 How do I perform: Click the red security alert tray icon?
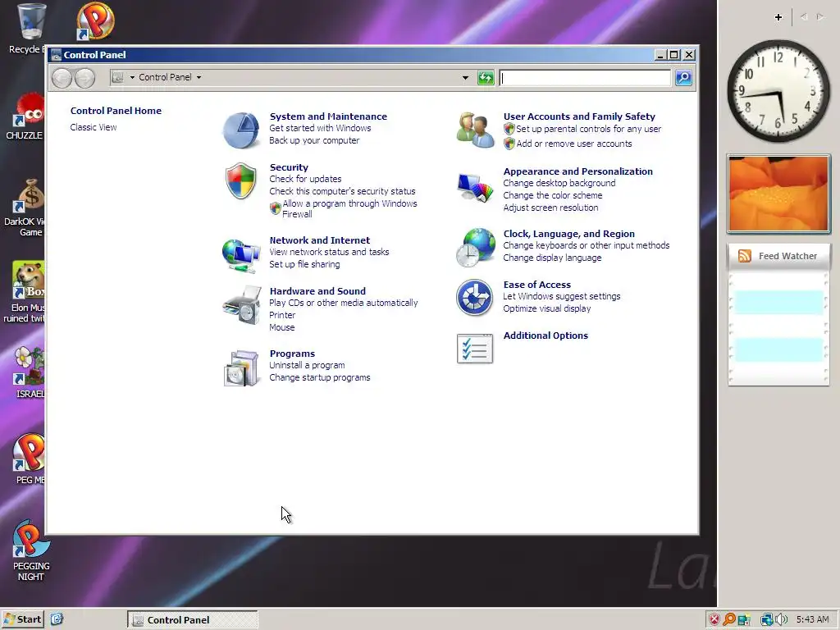(x=714, y=620)
